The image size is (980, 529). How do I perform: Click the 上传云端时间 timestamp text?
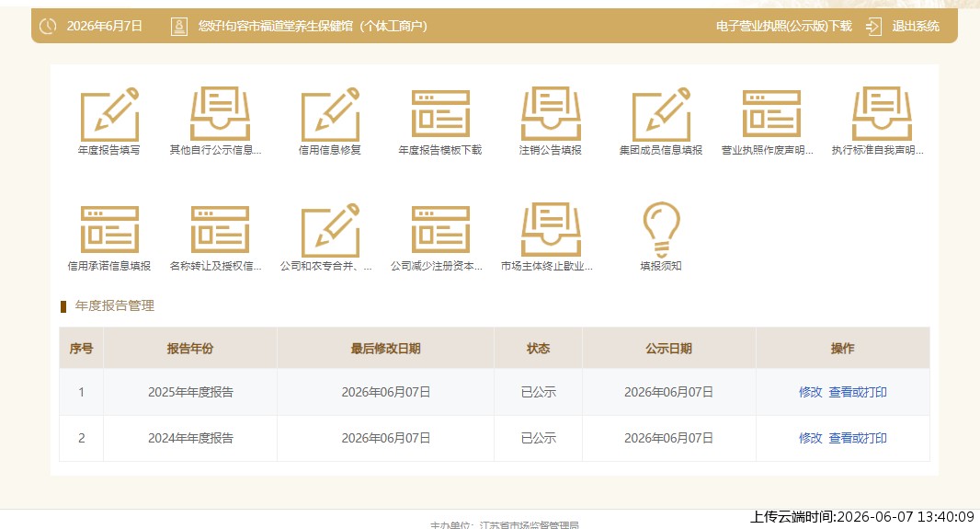862,516
